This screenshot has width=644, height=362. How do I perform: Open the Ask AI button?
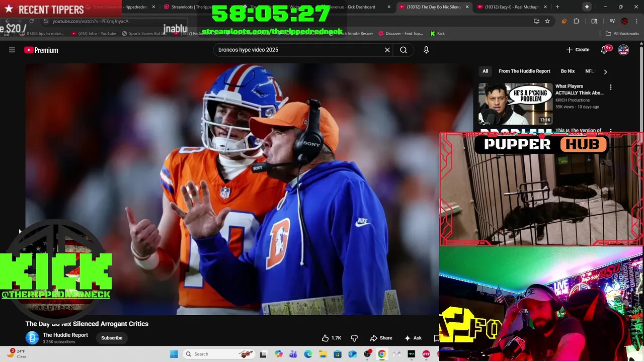click(x=413, y=338)
